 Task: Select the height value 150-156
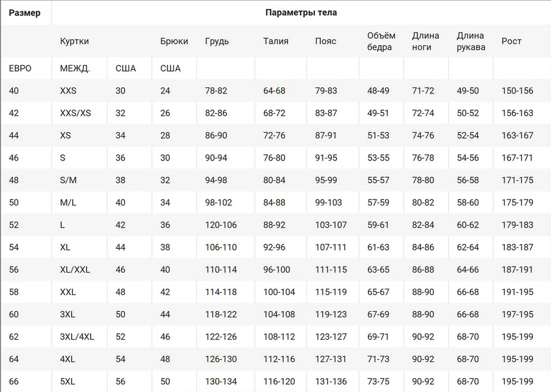[x=517, y=91]
